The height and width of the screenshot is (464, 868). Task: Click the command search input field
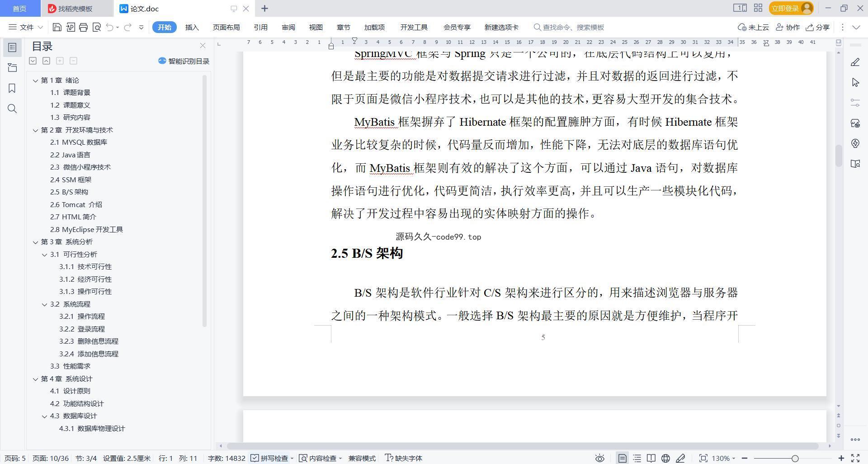(573, 27)
